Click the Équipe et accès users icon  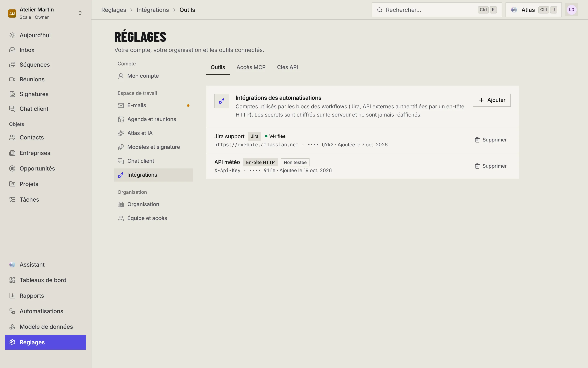tap(121, 218)
